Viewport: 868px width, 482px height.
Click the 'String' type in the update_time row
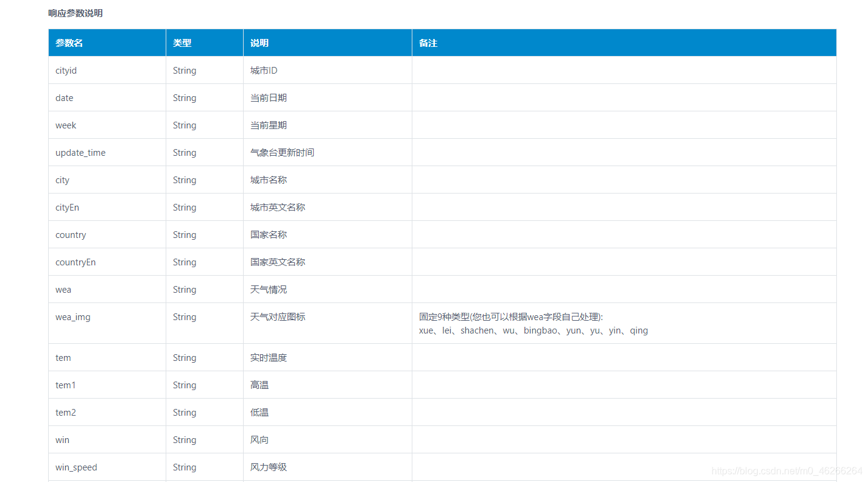185,153
